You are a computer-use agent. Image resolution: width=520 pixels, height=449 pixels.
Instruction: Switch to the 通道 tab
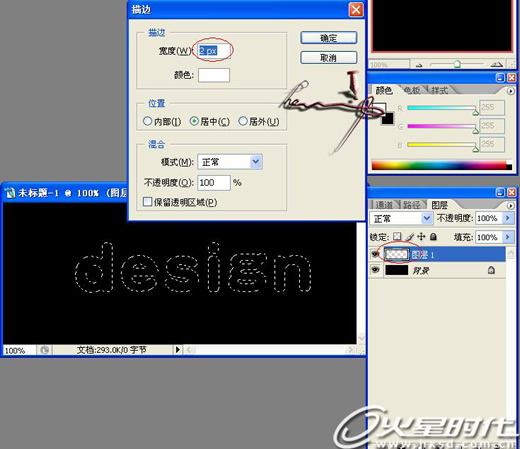[x=384, y=205]
